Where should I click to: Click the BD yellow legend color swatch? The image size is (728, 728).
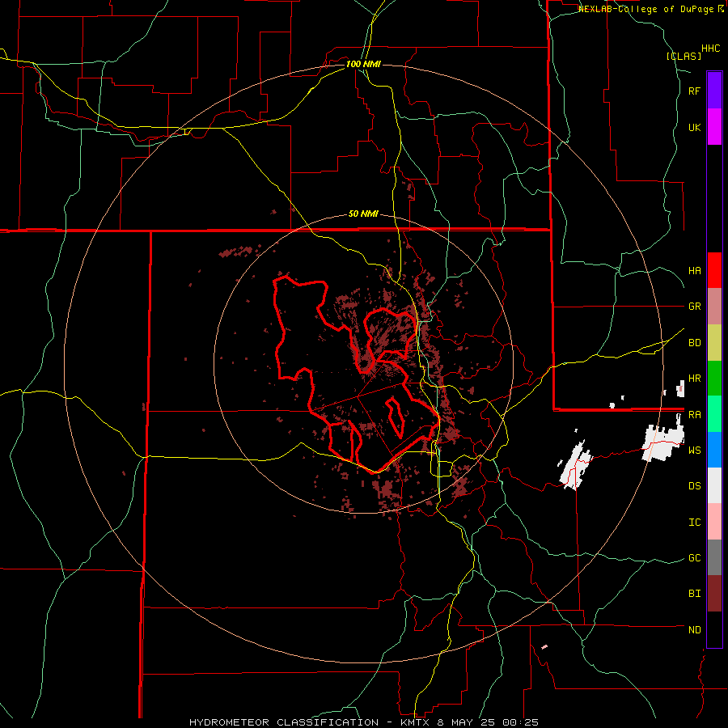point(714,343)
